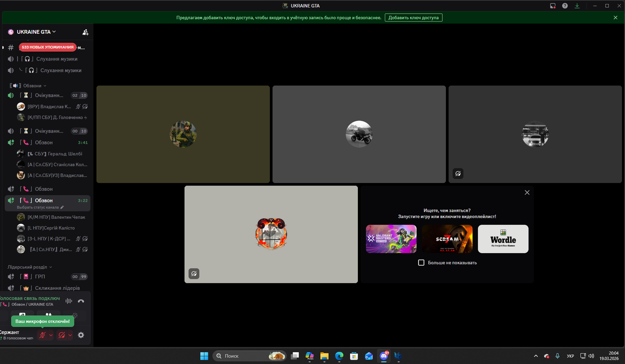Screen dimensions: 625x364
Task: Select user '[А | Сл.СБУ] Станіслав Кол...'
Action: click(53, 164)
